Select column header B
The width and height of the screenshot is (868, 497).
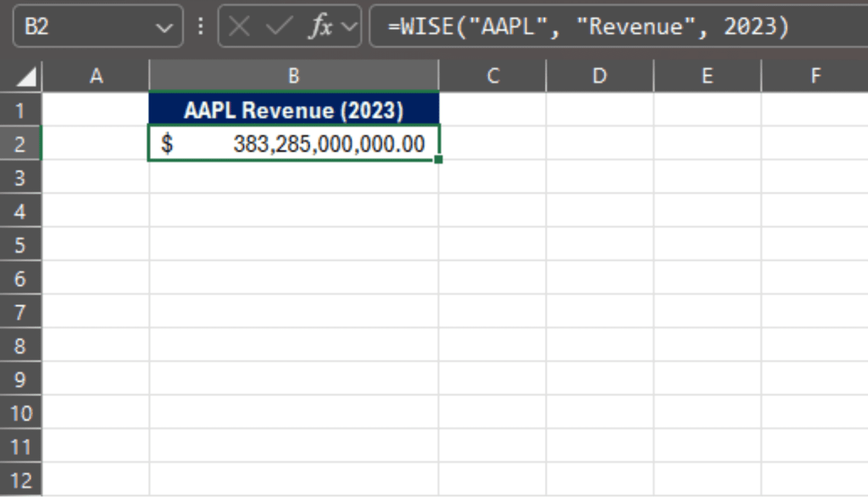point(293,75)
